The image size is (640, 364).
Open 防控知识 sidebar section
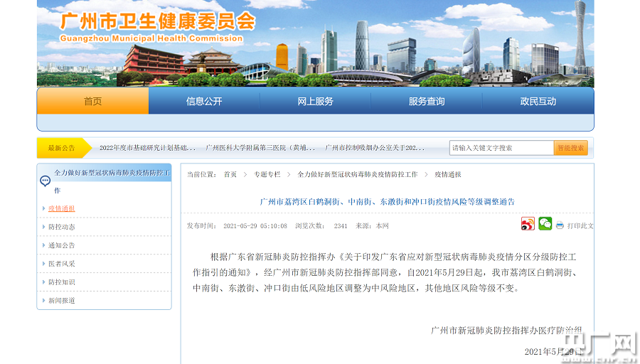click(x=61, y=282)
